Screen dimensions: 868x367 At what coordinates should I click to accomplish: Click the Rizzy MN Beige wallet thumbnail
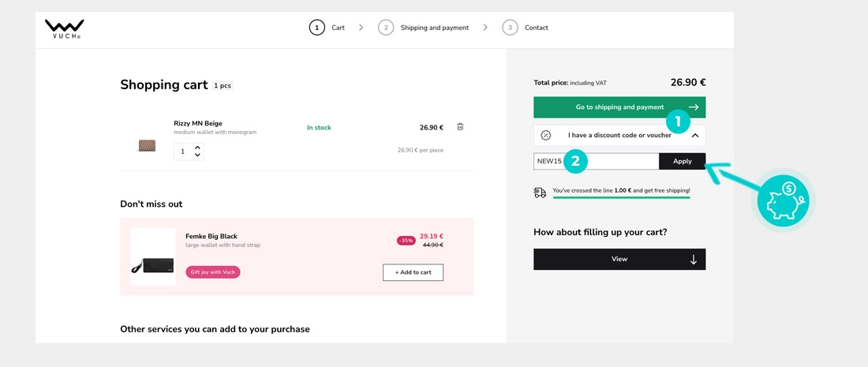pyautogui.click(x=147, y=145)
